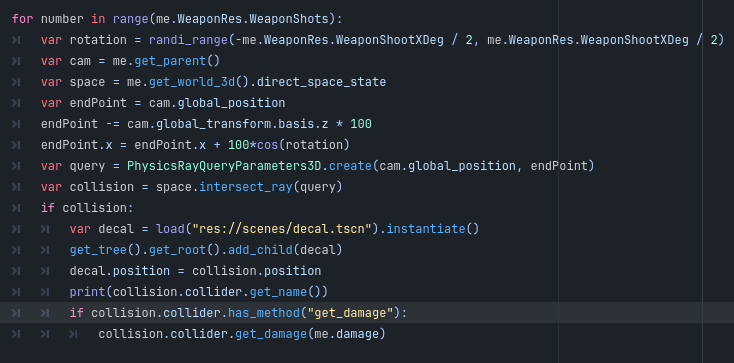Click the intersect_ray method call
This screenshot has width=734, height=363.
click(246, 187)
